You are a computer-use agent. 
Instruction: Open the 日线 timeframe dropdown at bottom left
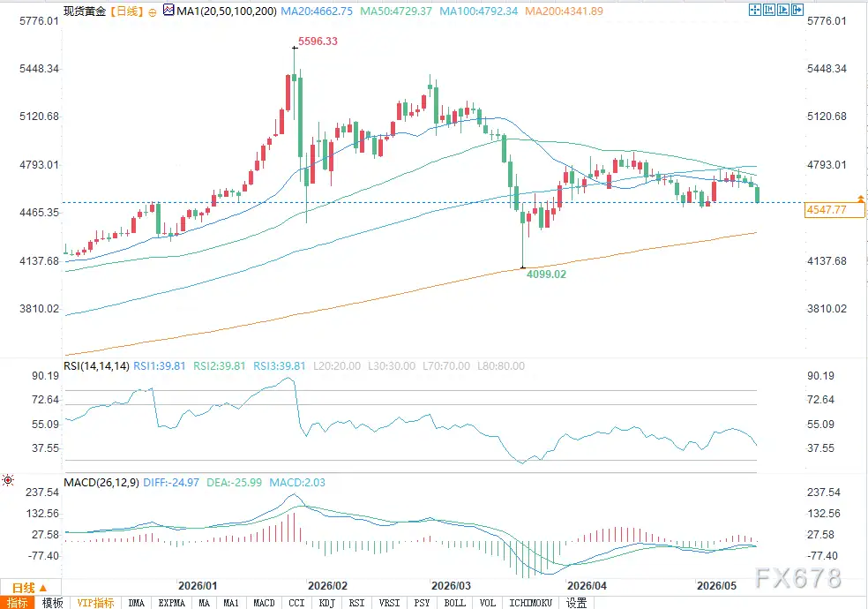30,588
